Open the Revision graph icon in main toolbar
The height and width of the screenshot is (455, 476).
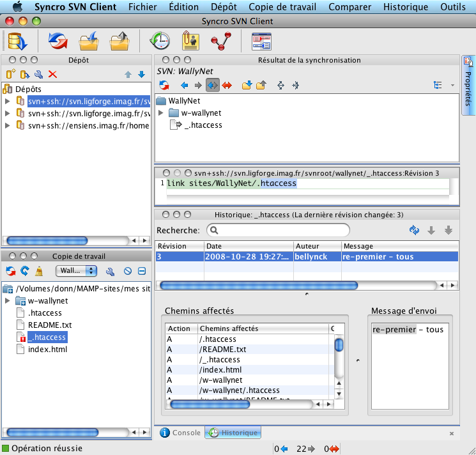[221, 41]
